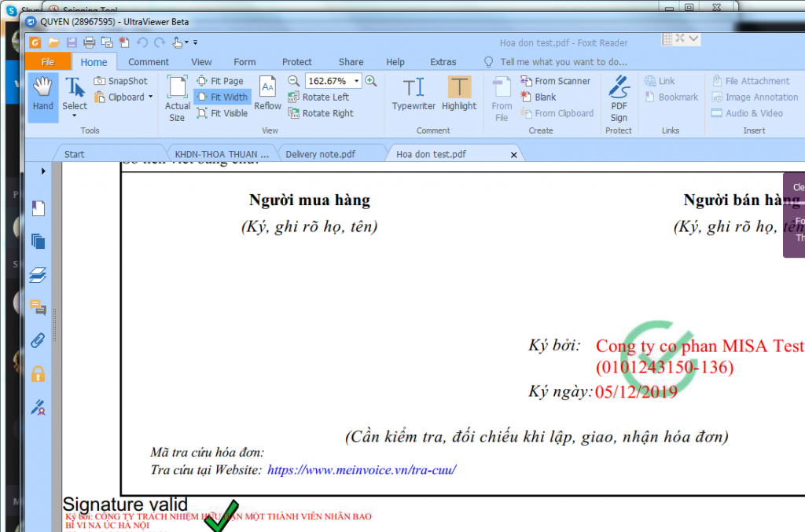Image resolution: width=805 pixels, height=532 pixels.
Task: Open the Comments panel
Action: coord(39,307)
